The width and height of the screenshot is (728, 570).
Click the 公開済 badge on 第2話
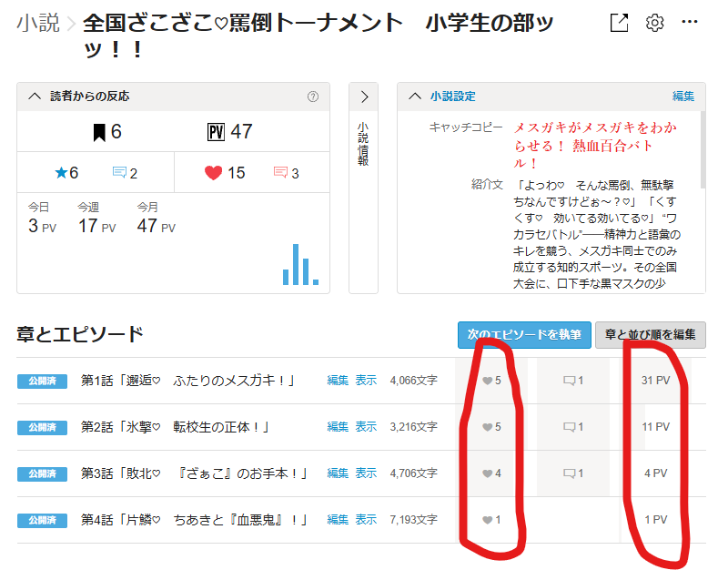[x=42, y=427]
